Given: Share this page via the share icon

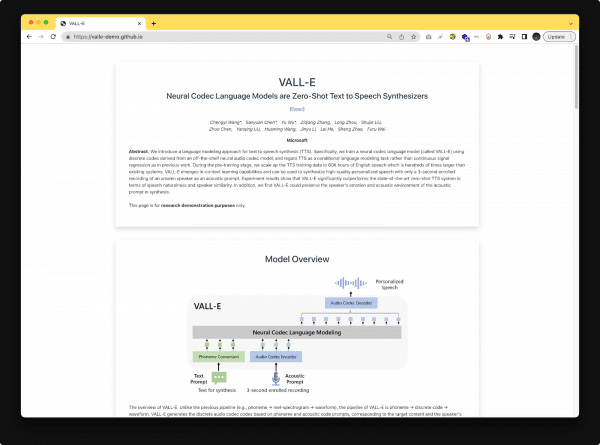Looking at the screenshot, I should (x=401, y=37).
